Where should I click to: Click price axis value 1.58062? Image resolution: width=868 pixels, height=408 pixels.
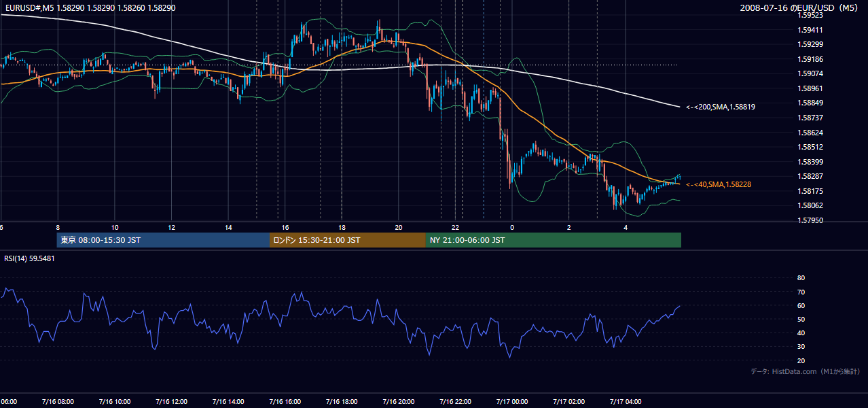[x=810, y=205]
